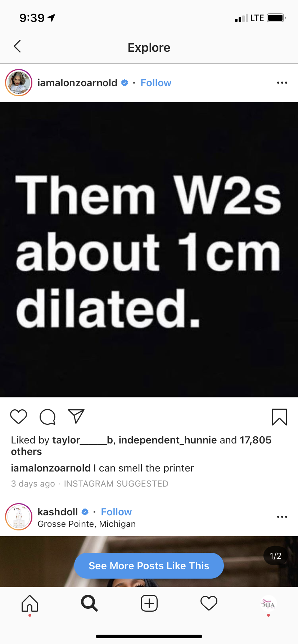The image size is (298, 644).
Task: Tap the back arrow beside Explore
Action: tap(17, 46)
